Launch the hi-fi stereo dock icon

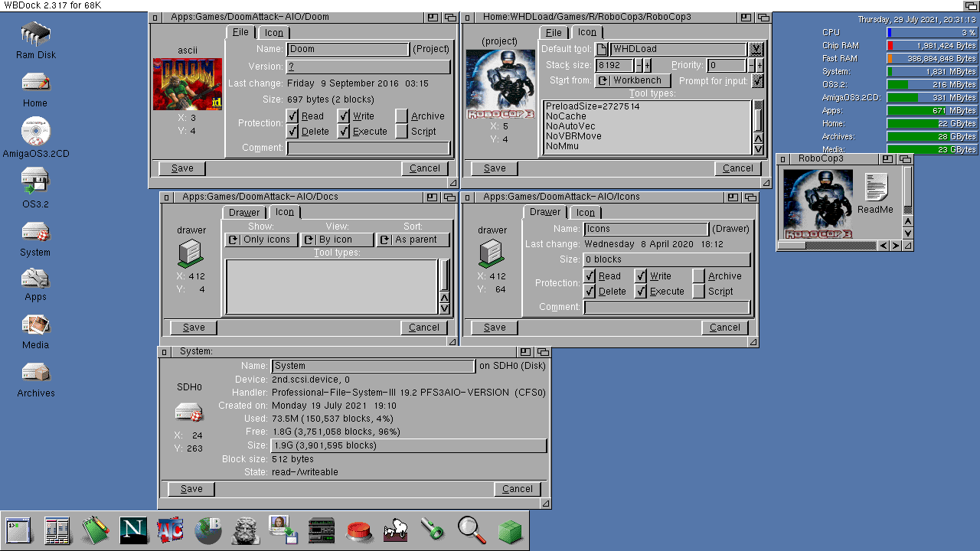pyautogui.click(x=322, y=530)
